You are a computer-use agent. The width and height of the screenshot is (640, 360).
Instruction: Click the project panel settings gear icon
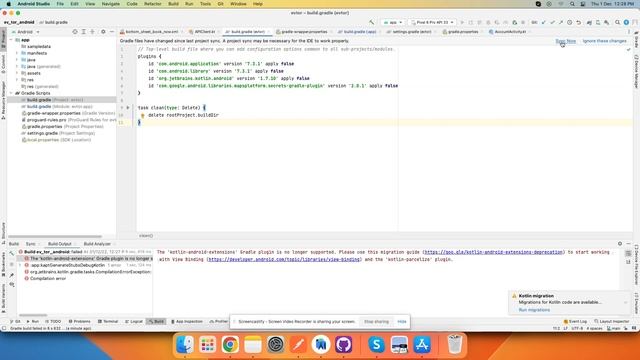103,32
